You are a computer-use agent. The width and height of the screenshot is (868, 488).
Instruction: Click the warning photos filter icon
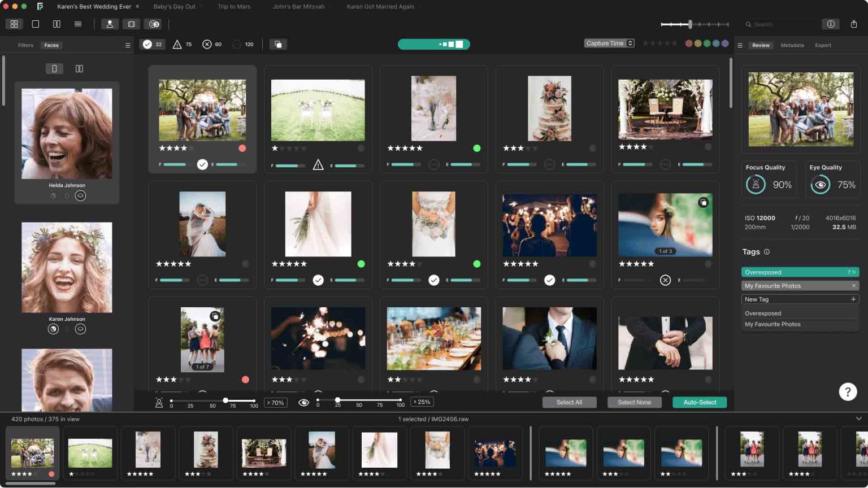pyautogui.click(x=177, y=43)
